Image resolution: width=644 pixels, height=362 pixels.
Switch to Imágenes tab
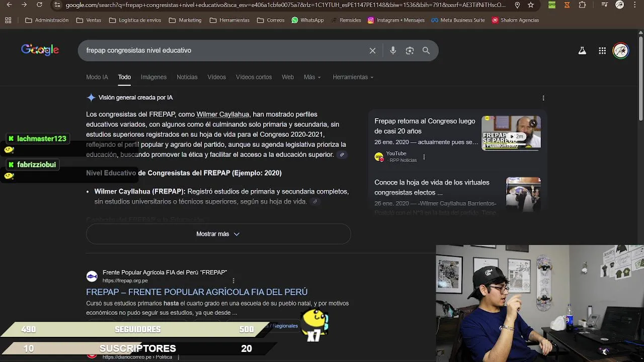(x=153, y=77)
